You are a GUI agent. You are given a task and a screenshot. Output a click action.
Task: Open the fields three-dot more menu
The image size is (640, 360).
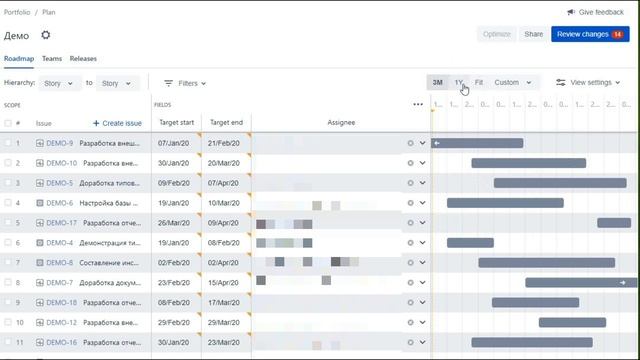tap(418, 104)
